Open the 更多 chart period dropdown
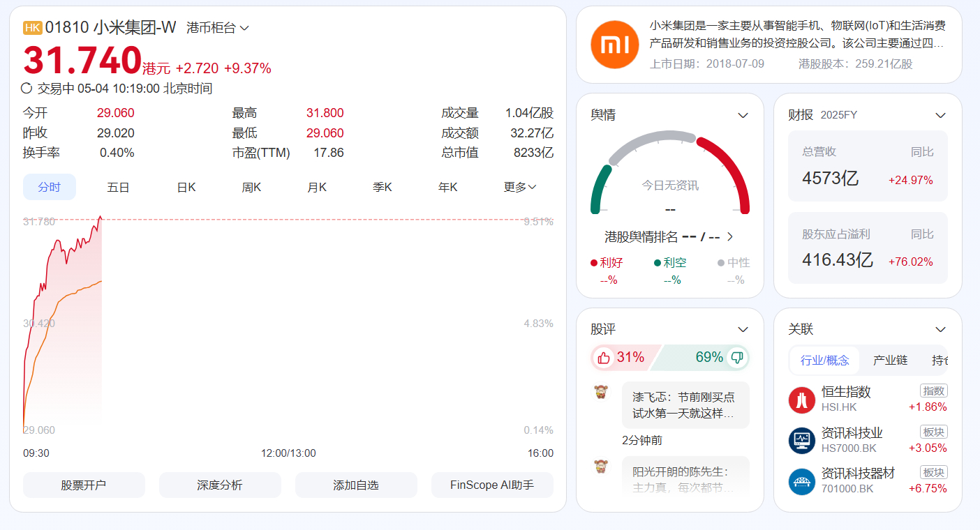 [x=520, y=187]
